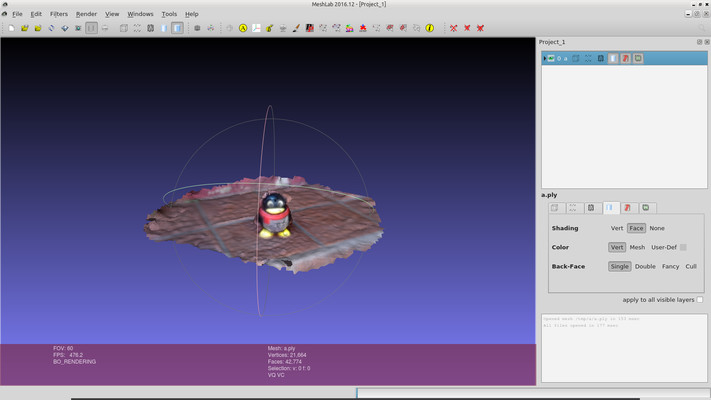The height and width of the screenshot is (400, 711).
Task: Click Delete Selected Faces red icon
Action: click(467, 28)
